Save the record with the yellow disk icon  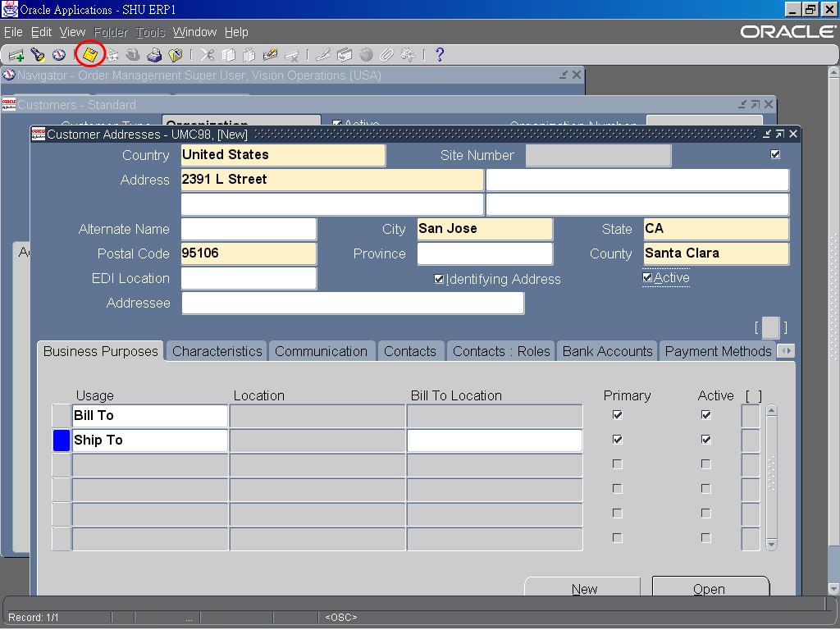click(x=89, y=55)
